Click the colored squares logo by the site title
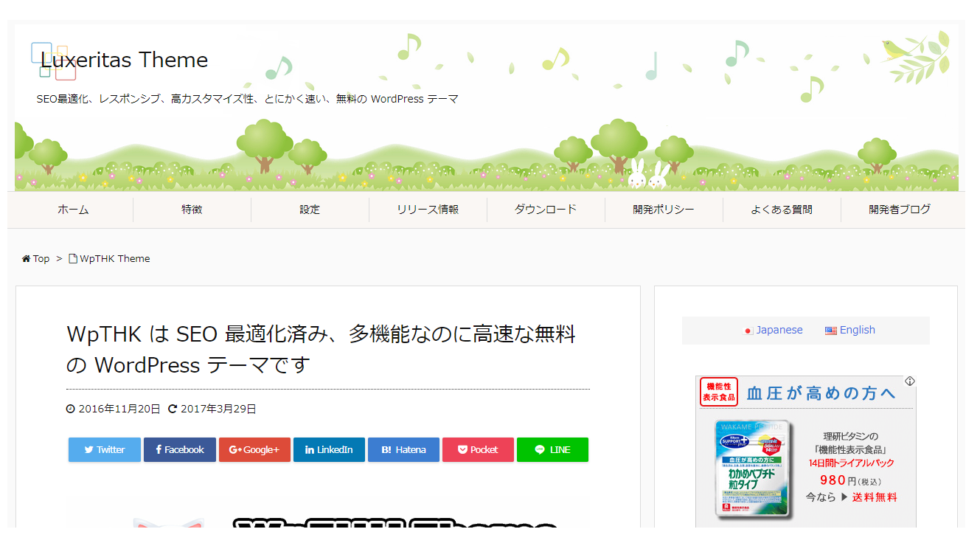Screen dimensions: 980x560 53,61
